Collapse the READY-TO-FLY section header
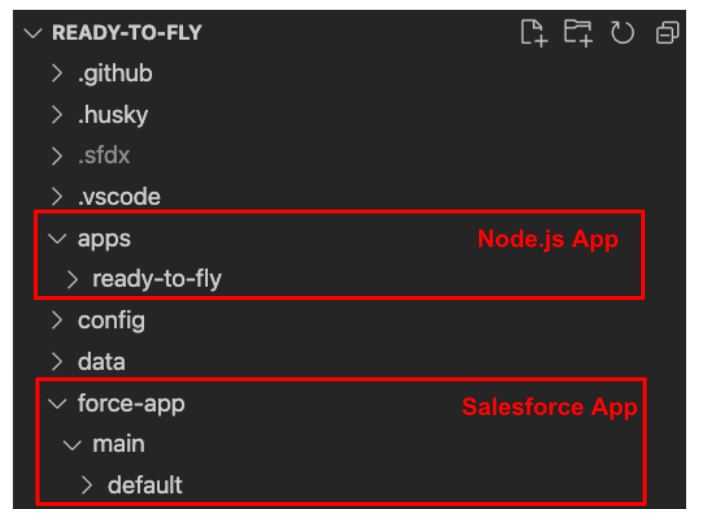The height and width of the screenshot is (522, 702). [x=33, y=33]
